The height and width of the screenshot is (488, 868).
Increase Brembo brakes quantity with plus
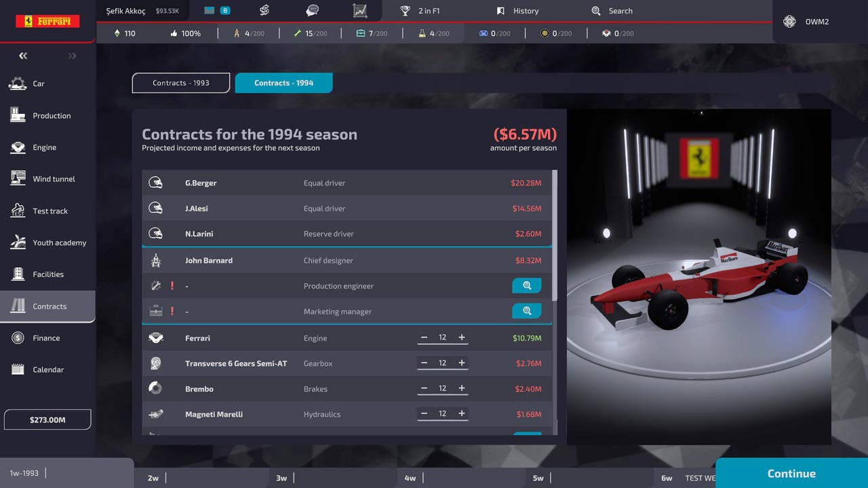click(462, 388)
